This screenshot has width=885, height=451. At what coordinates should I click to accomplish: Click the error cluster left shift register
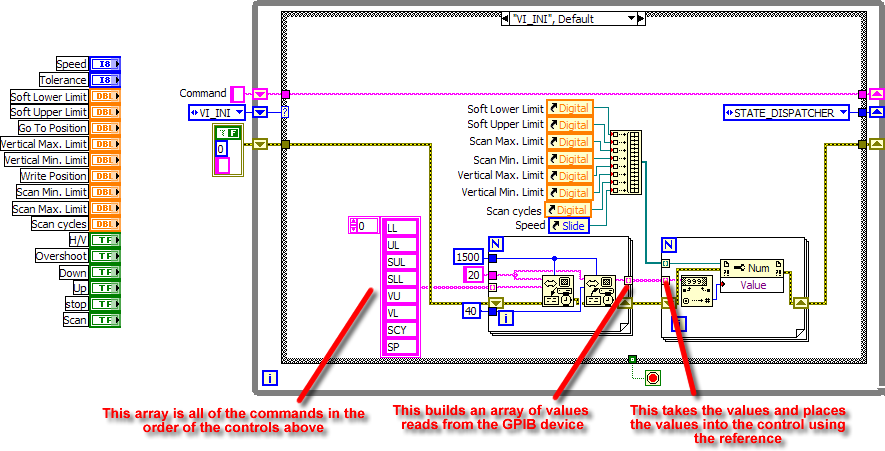260,145
